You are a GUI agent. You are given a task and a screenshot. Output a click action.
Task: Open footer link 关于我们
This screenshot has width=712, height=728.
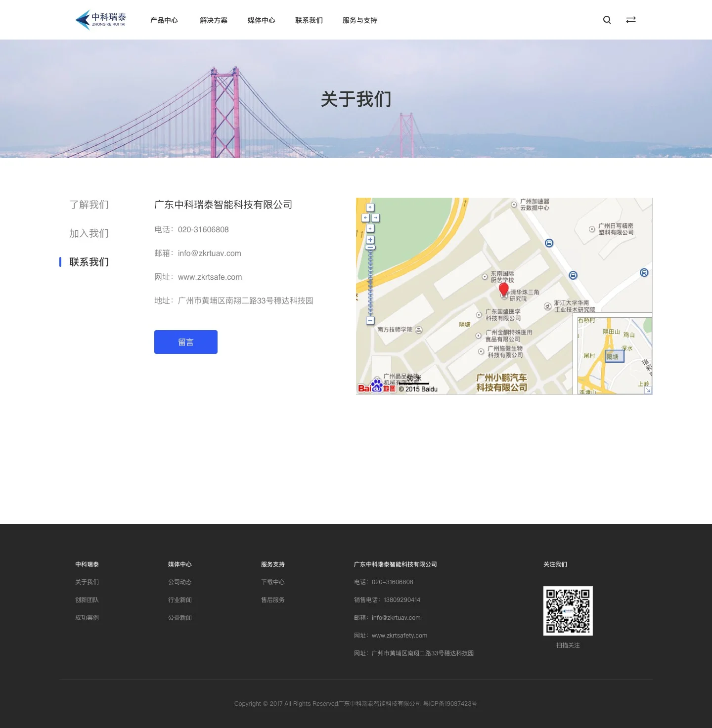click(87, 582)
